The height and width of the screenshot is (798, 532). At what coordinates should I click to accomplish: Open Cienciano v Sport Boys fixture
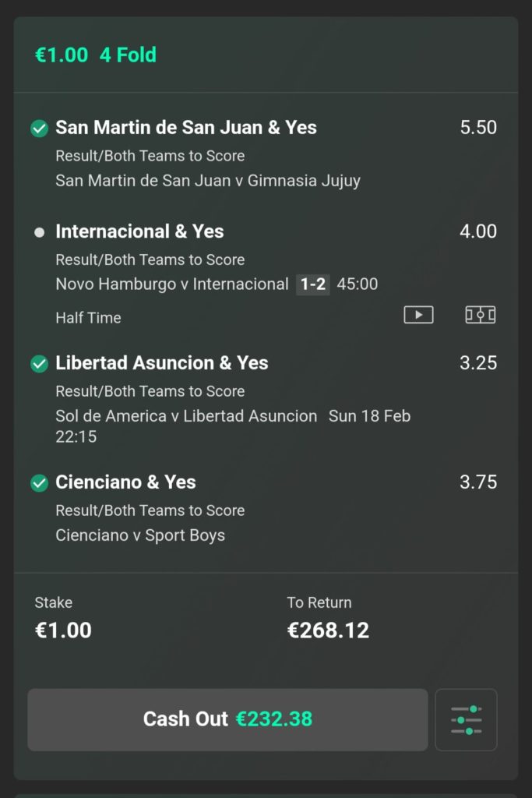click(140, 535)
